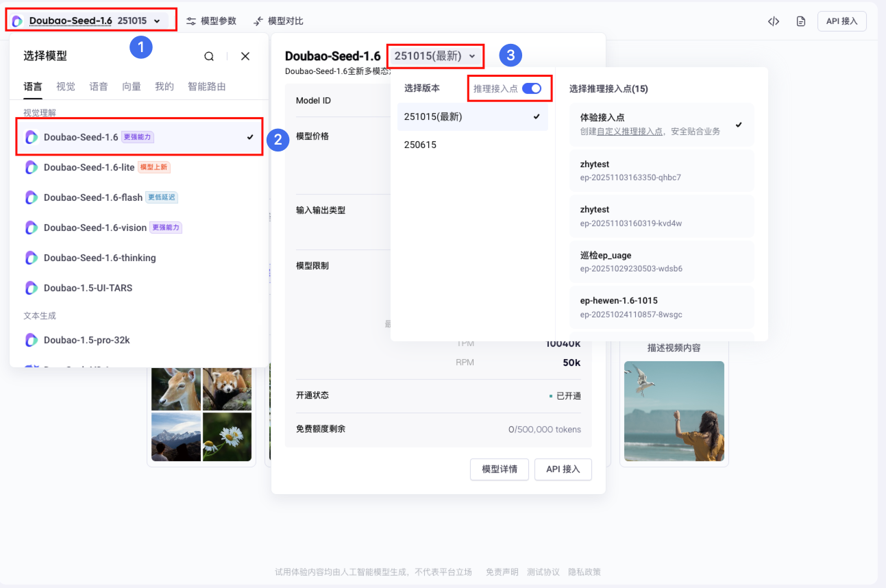Select the 巡检ep_uage endpoint
This screenshot has height=588, width=886.
[x=662, y=262]
